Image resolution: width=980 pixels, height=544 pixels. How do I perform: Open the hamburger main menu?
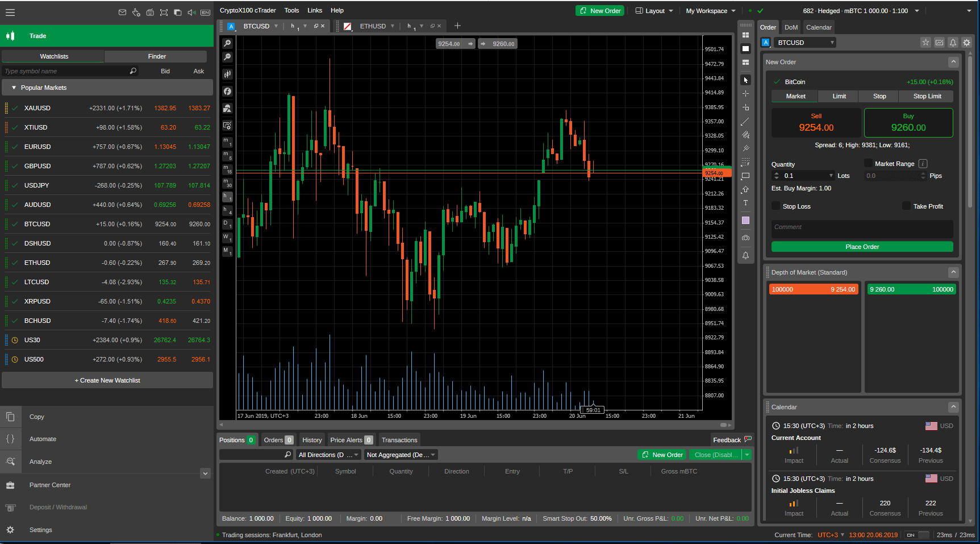click(x=10, y=12)
